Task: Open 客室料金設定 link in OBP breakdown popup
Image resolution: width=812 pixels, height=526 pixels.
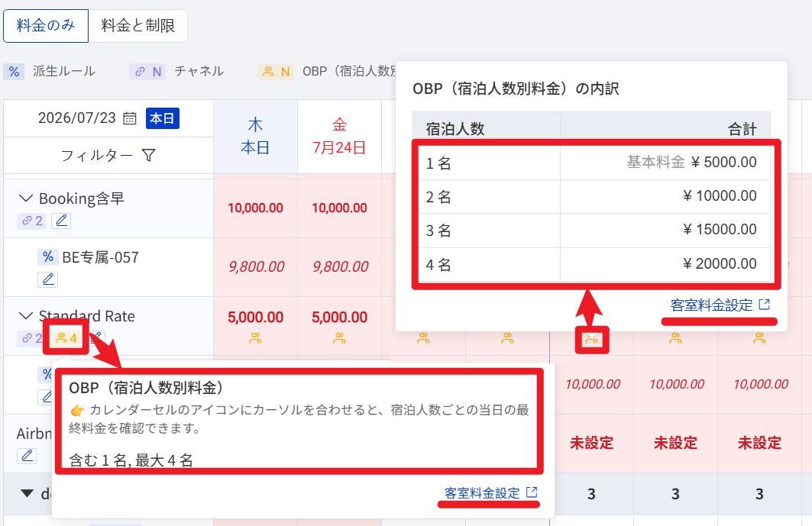Action: [x=720, y=305]
